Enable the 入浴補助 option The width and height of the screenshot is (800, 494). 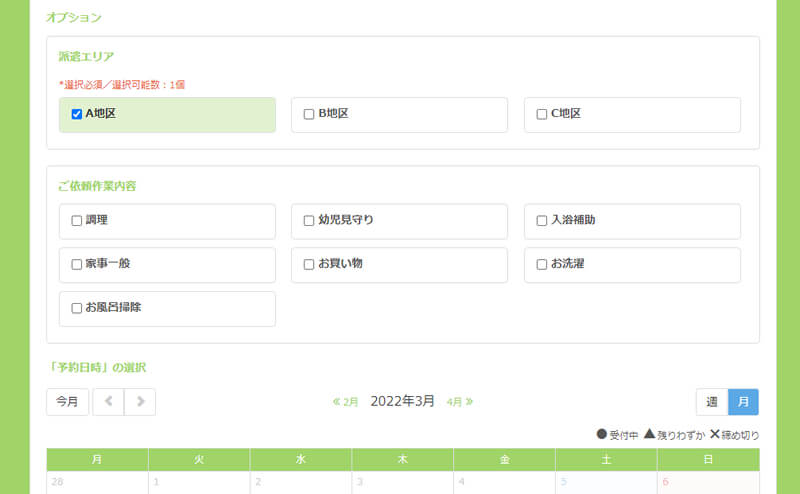542,220
